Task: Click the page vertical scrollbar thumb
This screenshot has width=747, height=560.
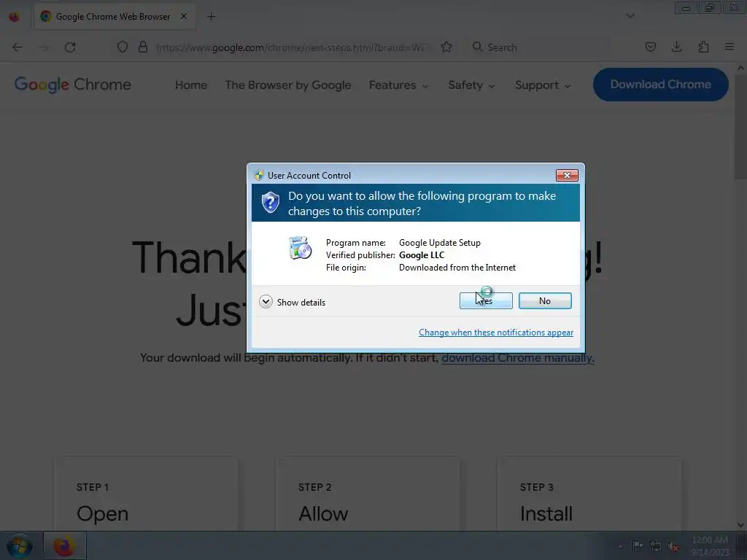Action: pyautogui.click(x=740, y=126)
